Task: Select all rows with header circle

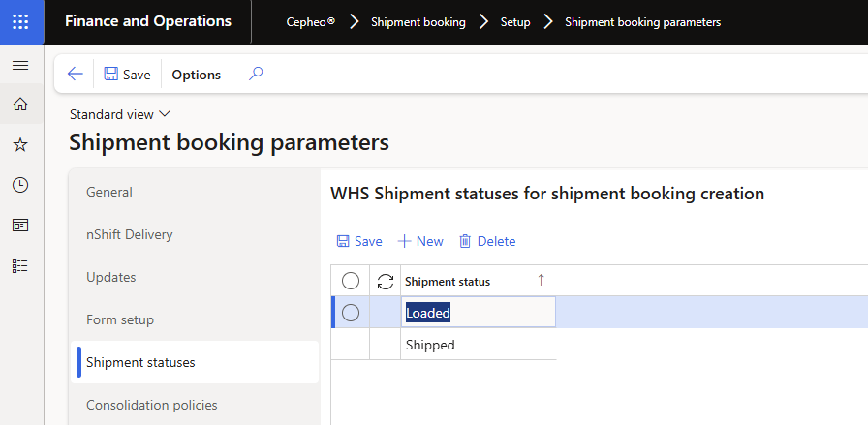Action: pyautogui.click(x=351, y=282)
